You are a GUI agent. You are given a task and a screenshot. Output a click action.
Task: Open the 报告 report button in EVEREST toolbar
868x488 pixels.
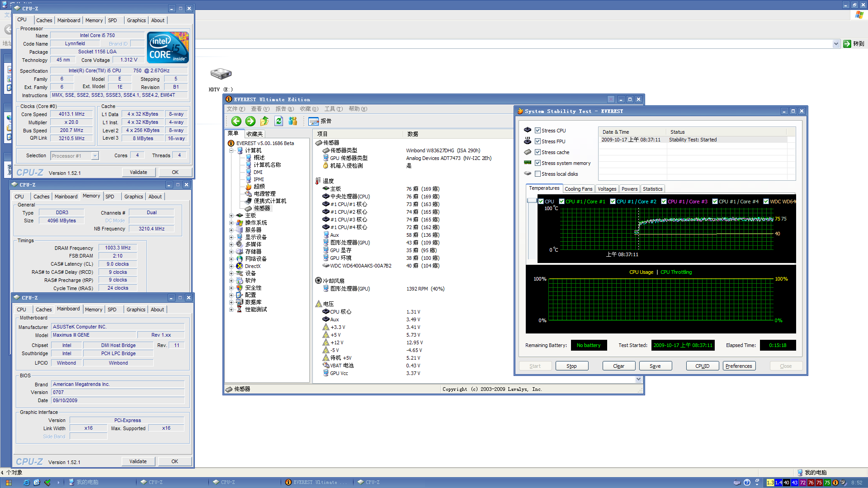pos(320,121)
